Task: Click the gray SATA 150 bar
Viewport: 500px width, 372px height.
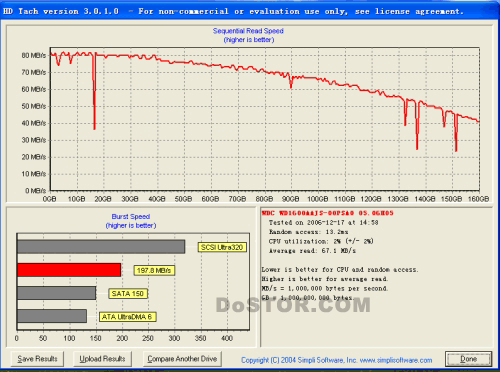Action: click(x=57, y=293)
